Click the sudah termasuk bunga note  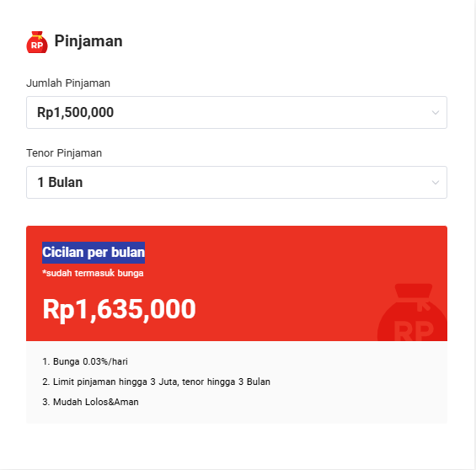(x=93, y=273)
